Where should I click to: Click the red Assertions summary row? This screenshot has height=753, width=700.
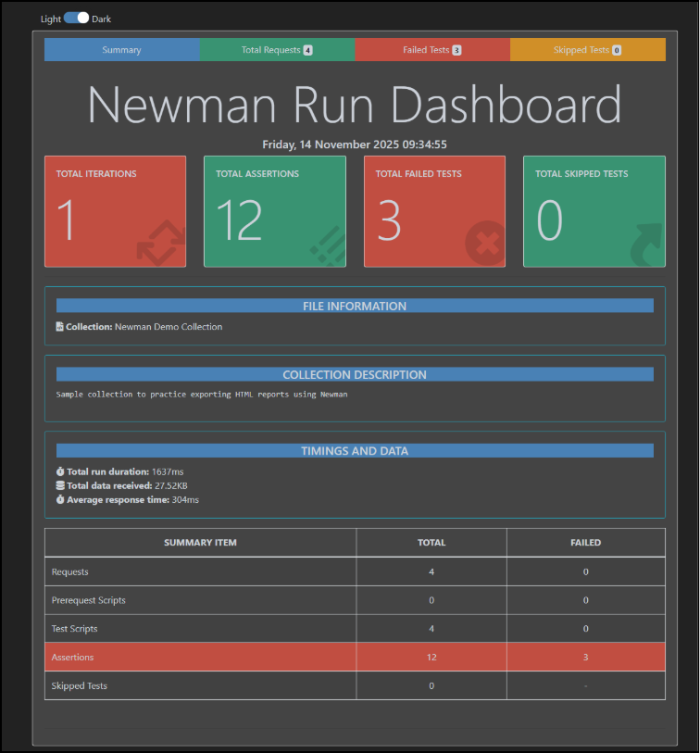click(355, 657)
